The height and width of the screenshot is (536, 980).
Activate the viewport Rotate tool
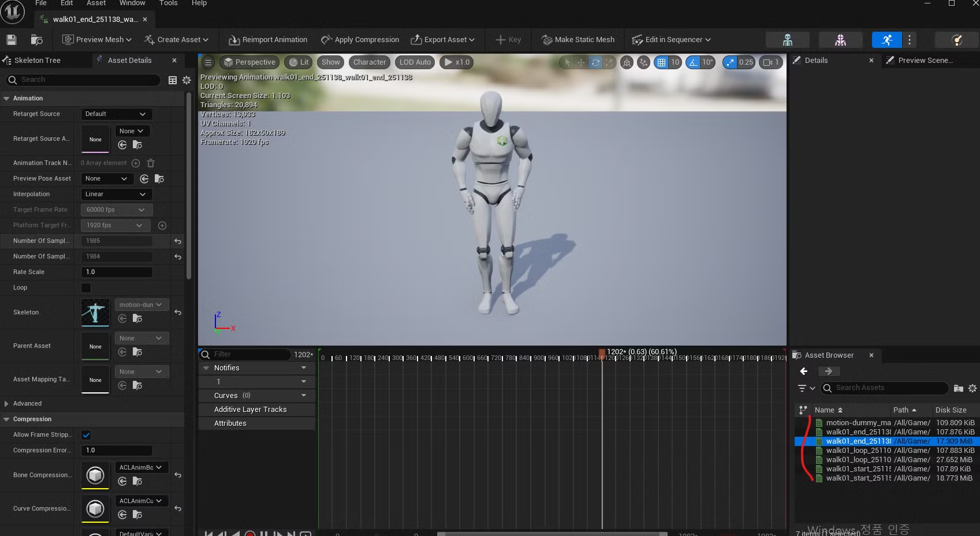[x=595, y=62]
